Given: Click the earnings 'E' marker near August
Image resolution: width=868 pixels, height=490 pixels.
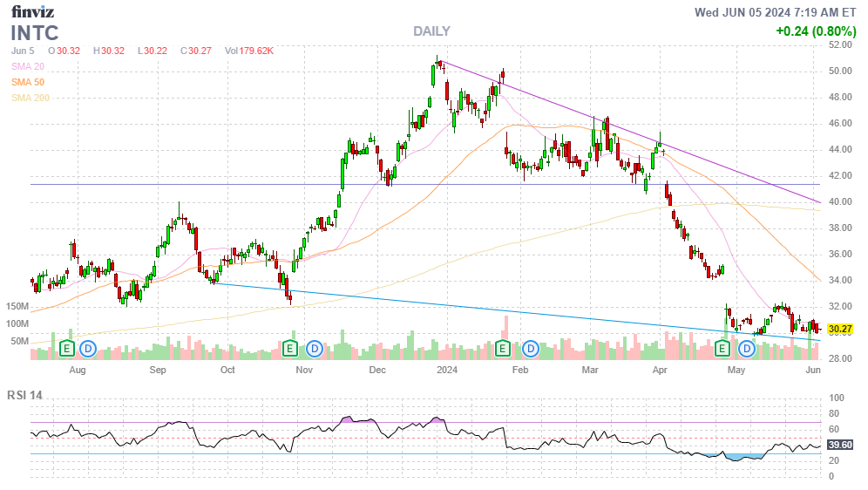Looking at the screenshot, I should click(x=66, y=349).
